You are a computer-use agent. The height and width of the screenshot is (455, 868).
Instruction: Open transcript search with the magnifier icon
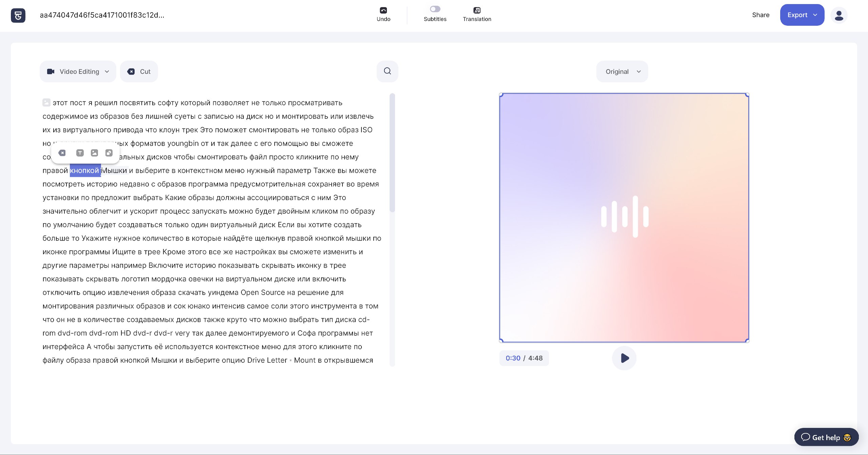[x=387, y=71]
